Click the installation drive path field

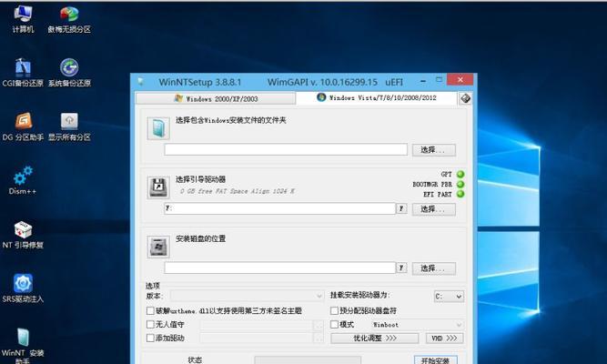tap(280, 268)
